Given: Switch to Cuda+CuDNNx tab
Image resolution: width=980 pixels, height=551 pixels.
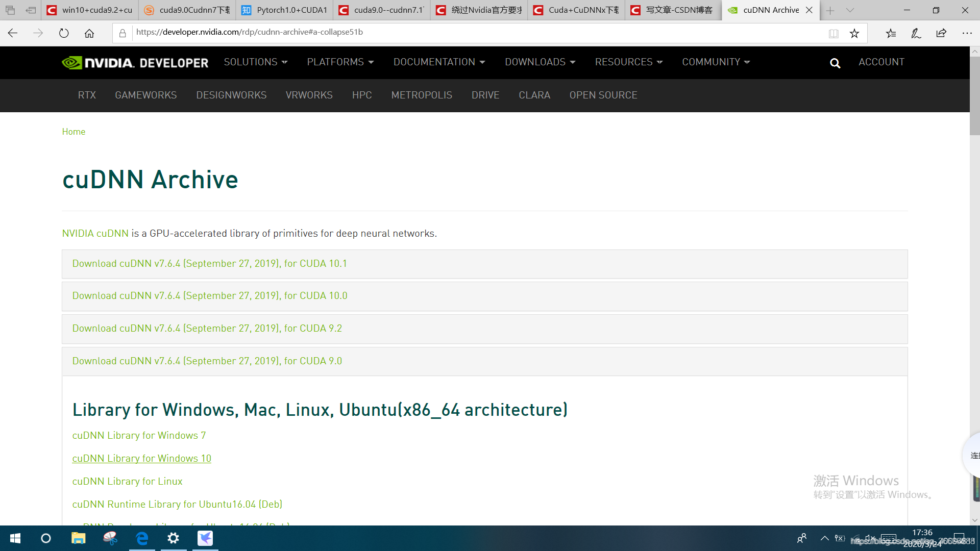Looking at the screenshot, I should click(x=576, y=10).
